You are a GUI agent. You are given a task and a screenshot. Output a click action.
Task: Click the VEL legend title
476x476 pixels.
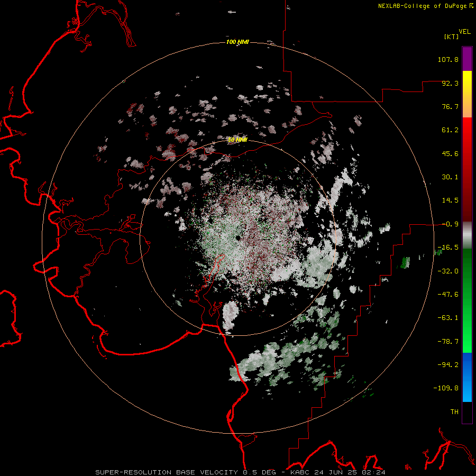pyautogui.click(x=464, y=32)
